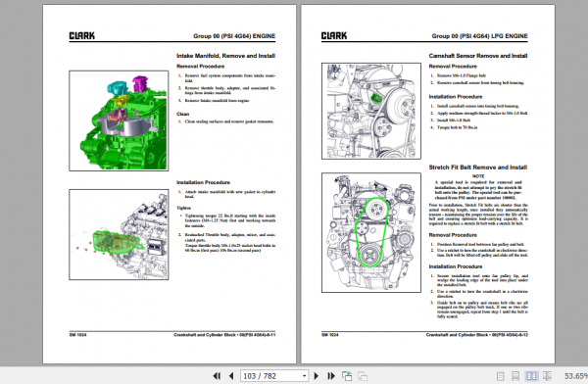Click the CLARK logo on right page

point(334,35)
